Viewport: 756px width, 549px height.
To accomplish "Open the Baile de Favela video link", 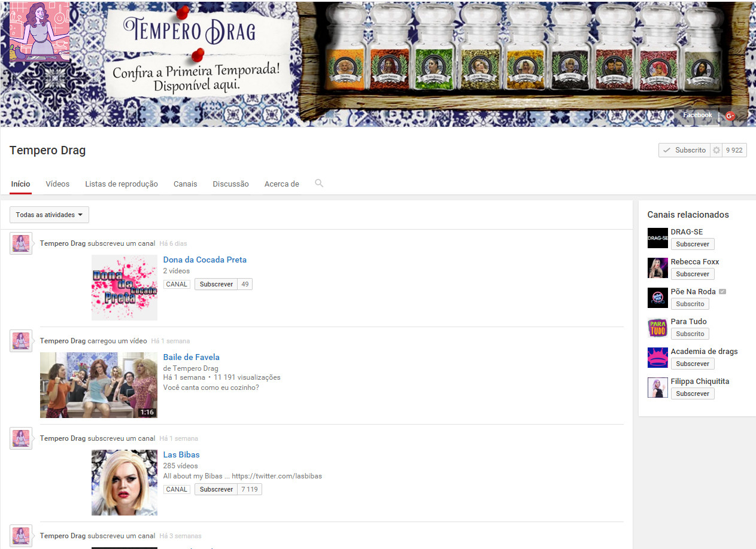I will pos(191,357).
